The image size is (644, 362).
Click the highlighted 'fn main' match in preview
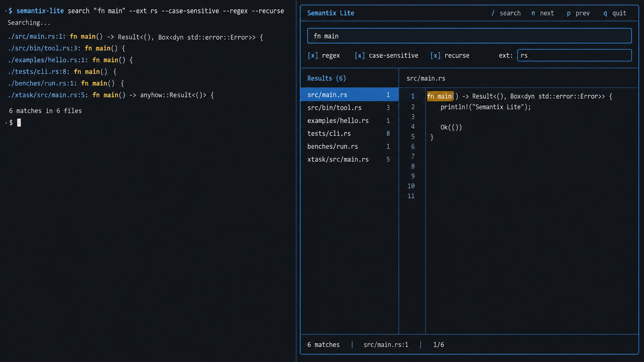click(x=440, y=96)
